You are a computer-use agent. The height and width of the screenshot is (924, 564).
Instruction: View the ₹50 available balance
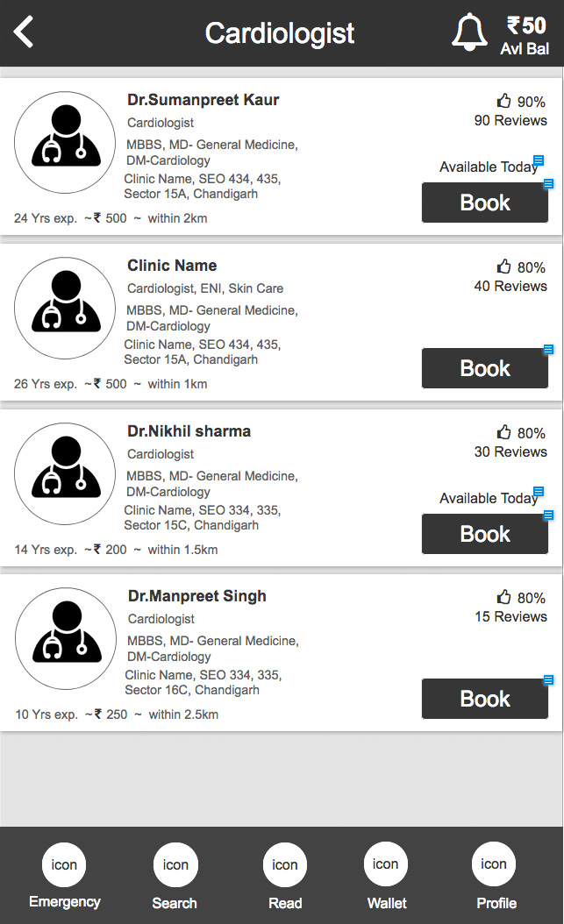525,34
